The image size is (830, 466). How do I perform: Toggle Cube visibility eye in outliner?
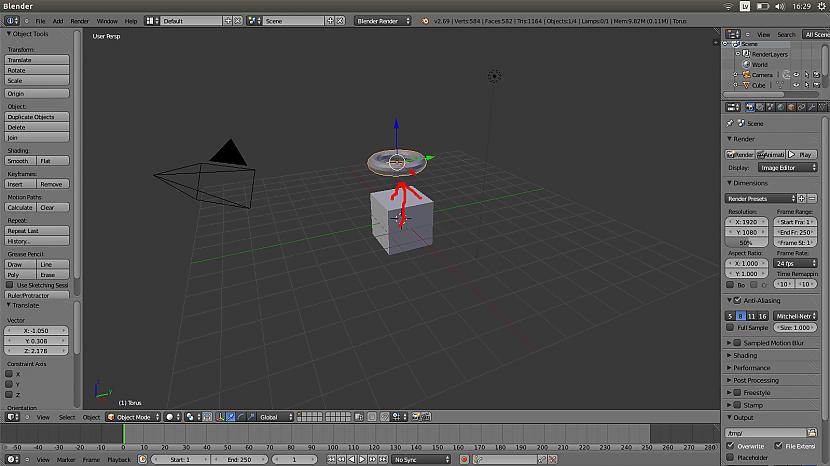pyautogui.click(x=796, y=85)
